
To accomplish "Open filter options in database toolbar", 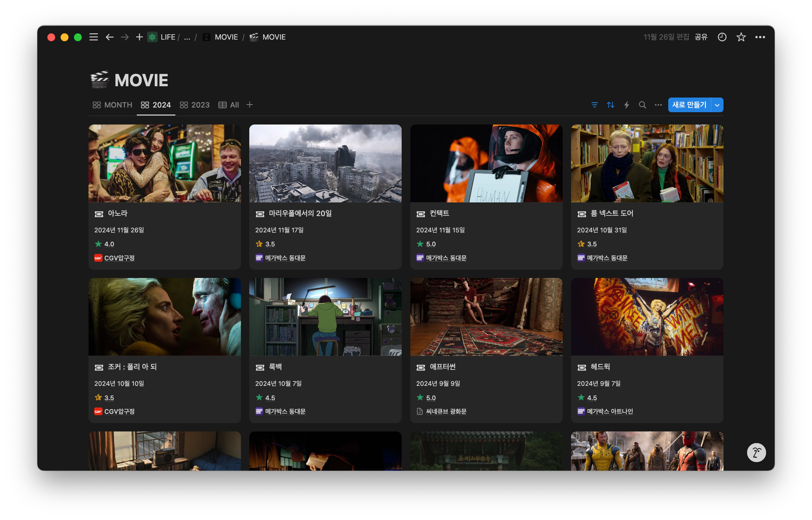I will click(x=594, y=105).
